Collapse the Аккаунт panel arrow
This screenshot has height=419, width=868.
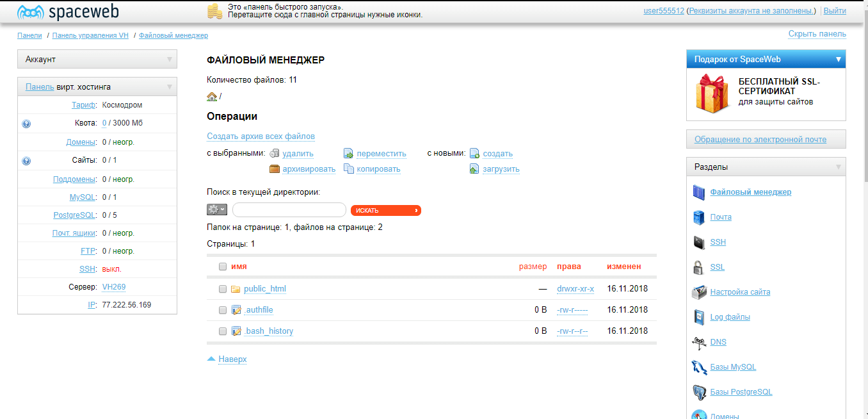click(x=170, y=60)
